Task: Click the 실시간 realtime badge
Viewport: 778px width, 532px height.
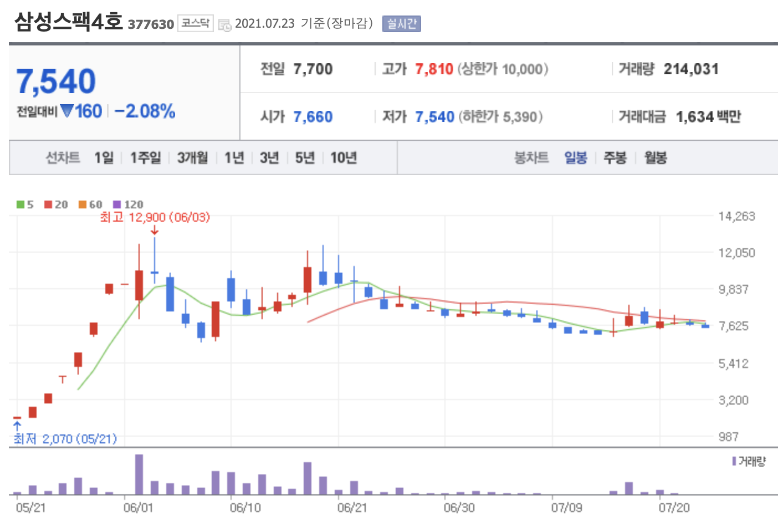Action: [402, 24]
